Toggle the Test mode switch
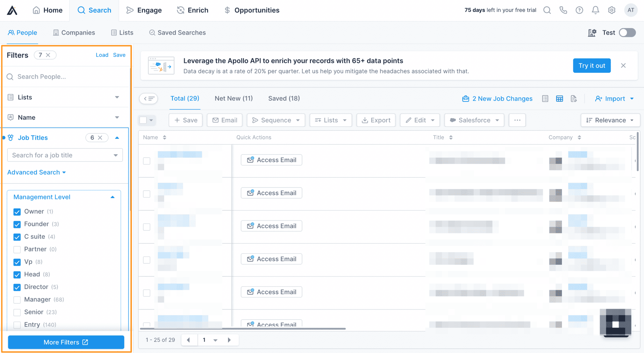The height and width of the screenshot is (353, 644). pos(627,32)
